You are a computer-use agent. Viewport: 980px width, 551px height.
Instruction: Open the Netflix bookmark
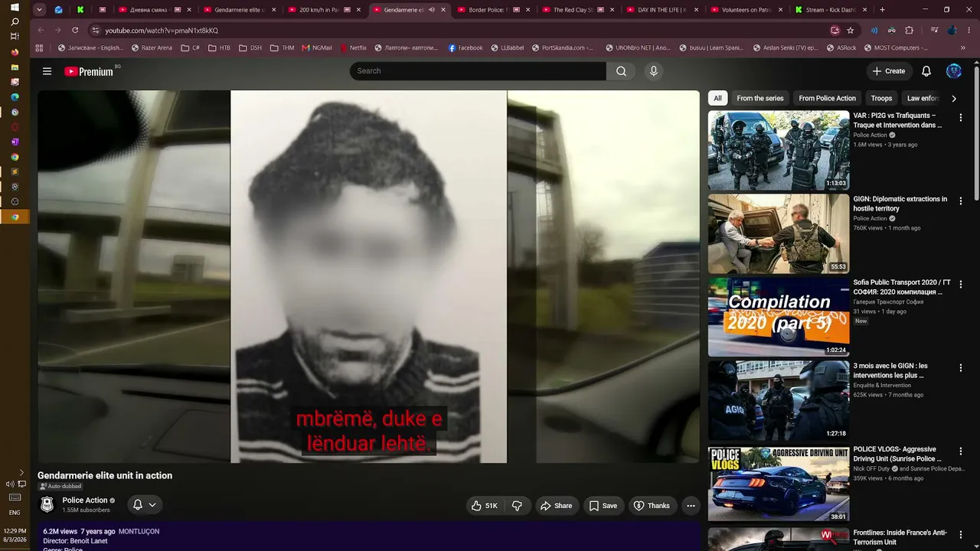(353, 47)
